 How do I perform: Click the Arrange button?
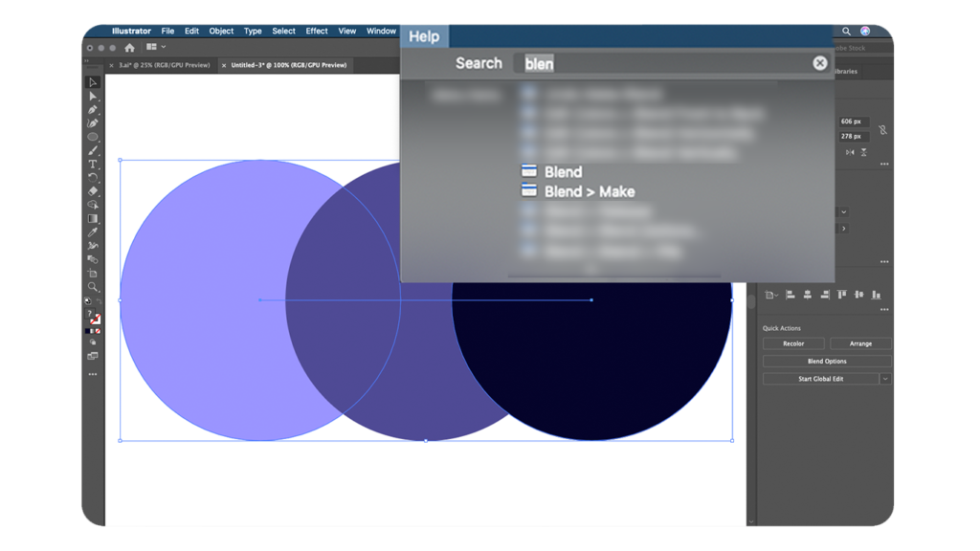(860, 343)
